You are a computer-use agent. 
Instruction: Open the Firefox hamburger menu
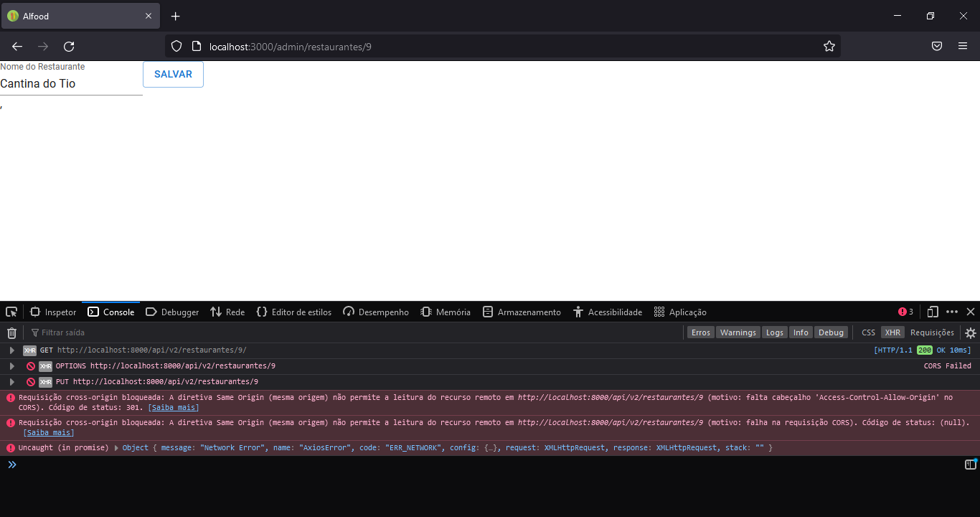tap(963, 47)
